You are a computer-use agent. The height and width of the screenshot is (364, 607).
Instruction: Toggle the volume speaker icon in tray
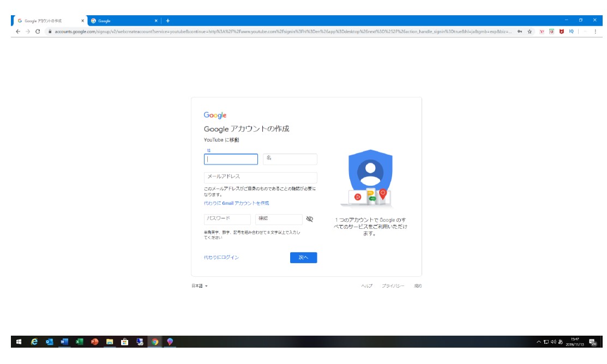tap(553, 342)
